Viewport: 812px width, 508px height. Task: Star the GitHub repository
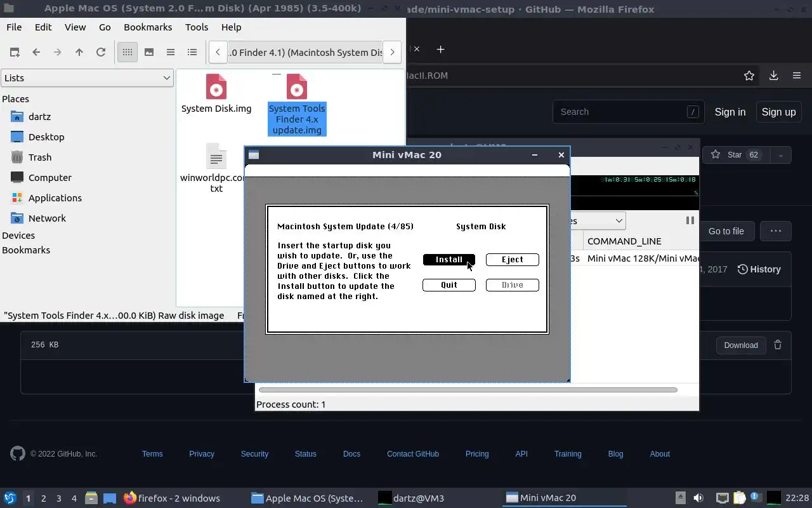(x=735, y=155)
